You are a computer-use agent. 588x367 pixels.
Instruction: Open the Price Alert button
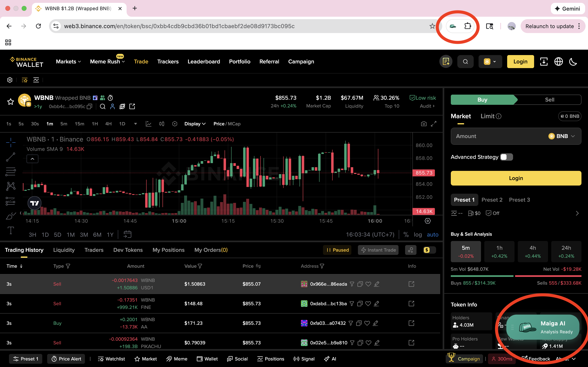[66, 359]
